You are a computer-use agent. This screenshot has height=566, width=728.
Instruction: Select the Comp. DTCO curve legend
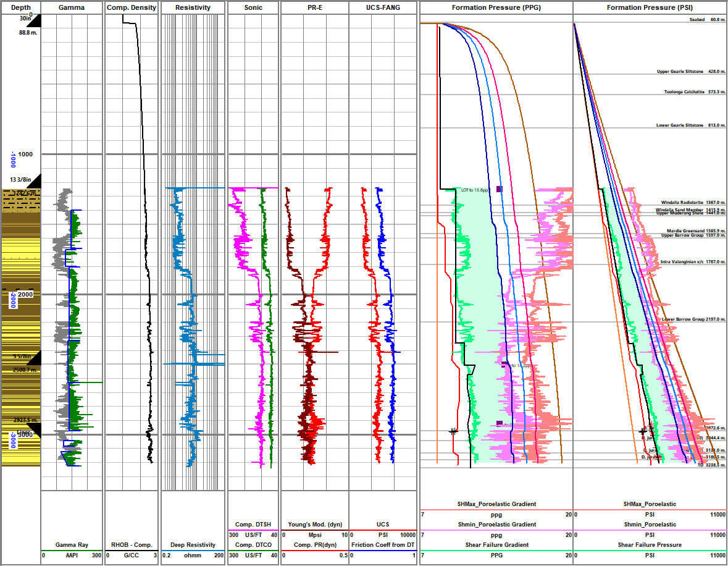coord(253,544)
